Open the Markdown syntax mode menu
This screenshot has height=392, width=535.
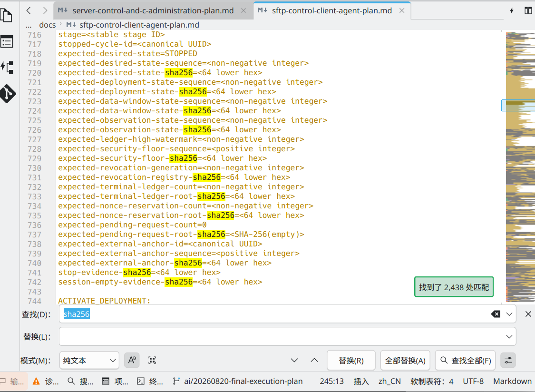tap(512, 381)
